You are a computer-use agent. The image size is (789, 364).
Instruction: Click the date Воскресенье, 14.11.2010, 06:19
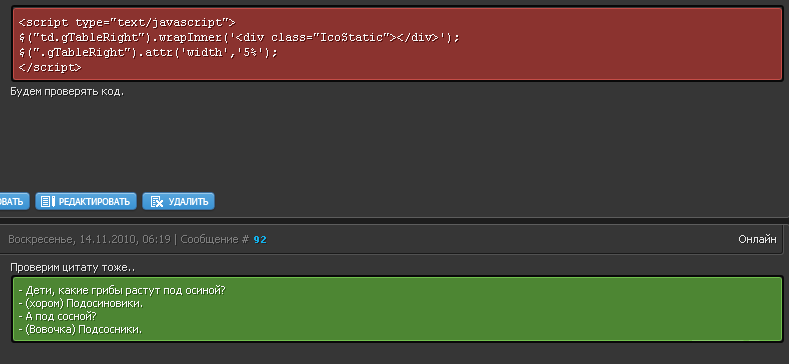[x=90, y=240]
